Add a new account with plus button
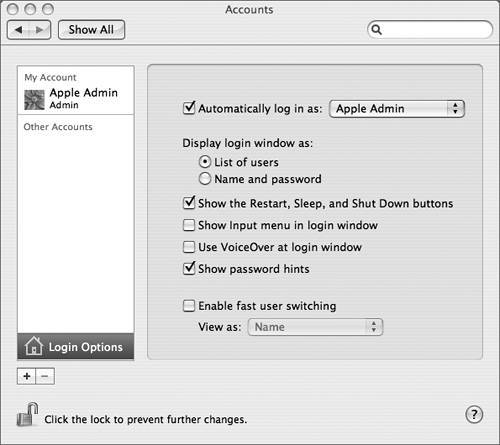This screenshot has width=500, height=445. click(x=26, y=376)
